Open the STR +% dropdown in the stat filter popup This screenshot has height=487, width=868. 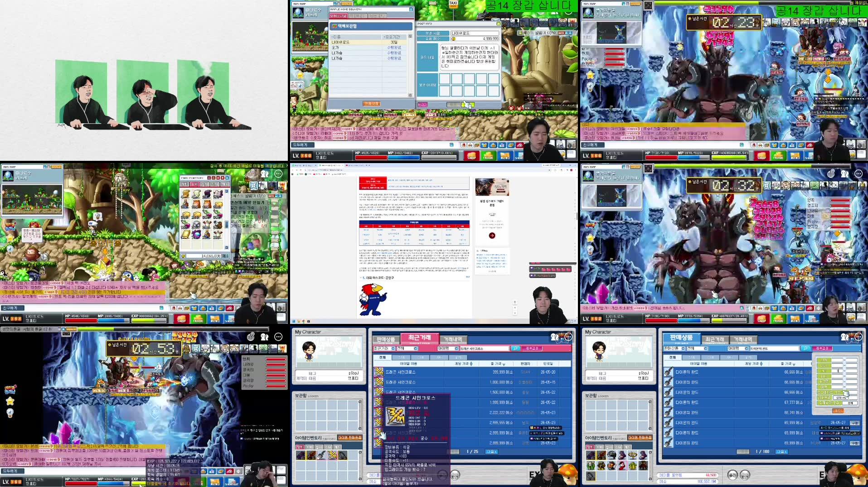841,398
